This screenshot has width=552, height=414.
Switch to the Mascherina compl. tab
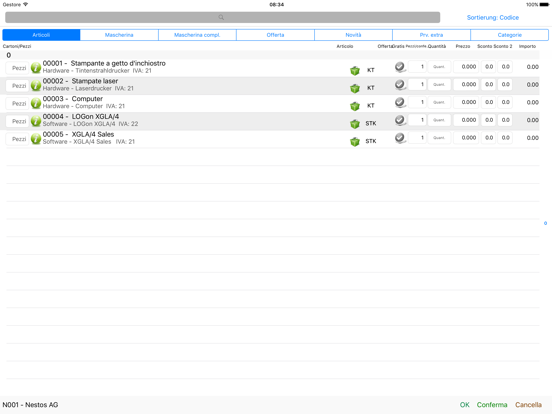pos(197,35)
